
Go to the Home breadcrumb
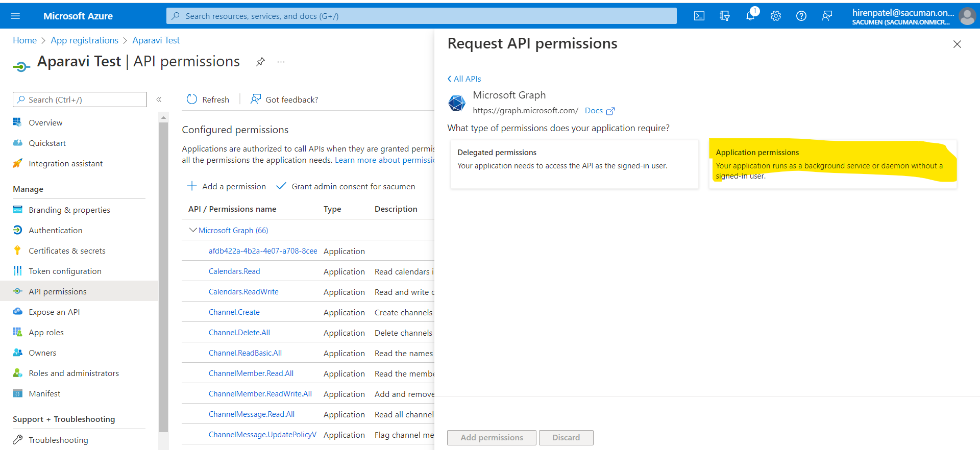[24, 40]
